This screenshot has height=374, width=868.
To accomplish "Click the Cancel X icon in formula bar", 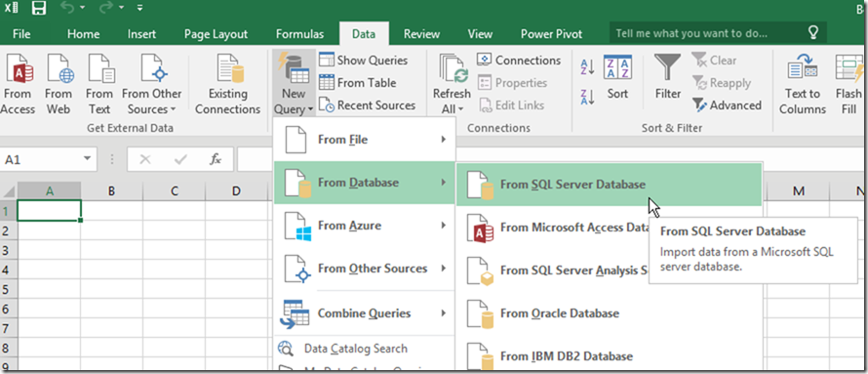I will click(145, 159).
